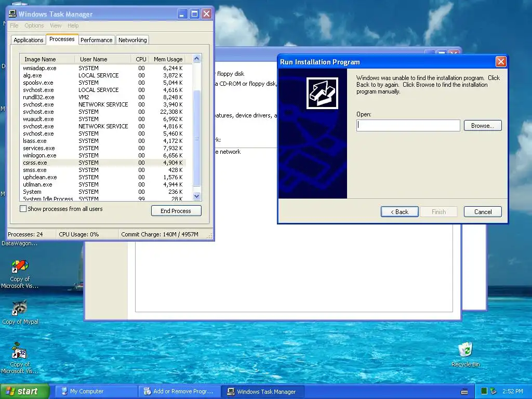Open the File menu in Task Manager

click(x=14, y=25)
